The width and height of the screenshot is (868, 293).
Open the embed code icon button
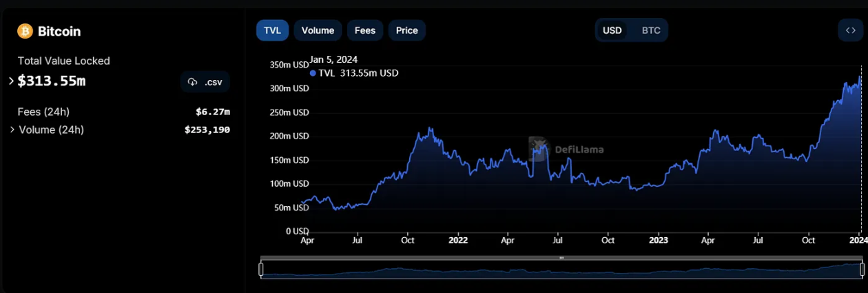[x=850, y=30]
